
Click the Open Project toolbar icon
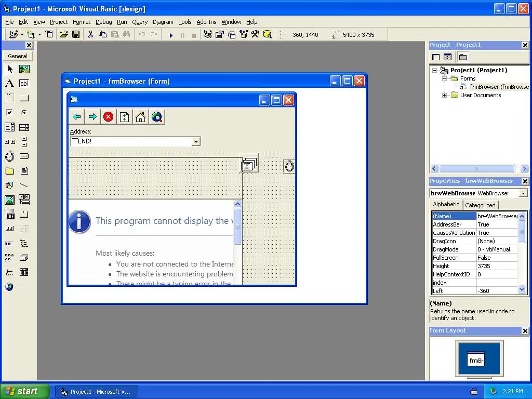tap(63, 34)
